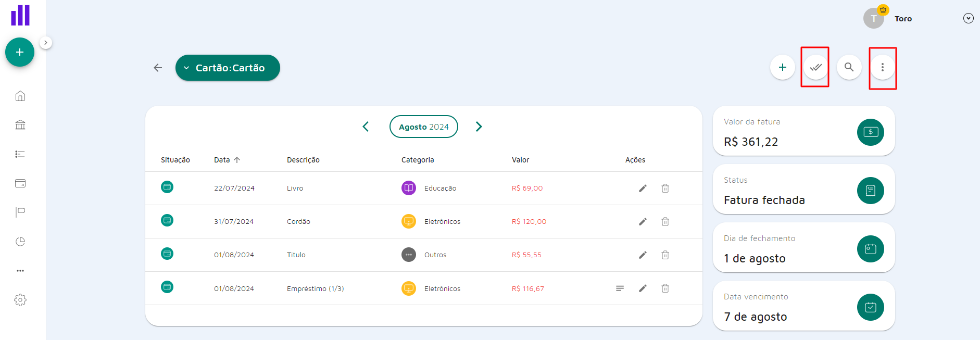Image resolution: width=980 pixels, height=340 pixels.
Task: Open the reports pie chart sidebar icon
Action: pyautogui.click(x=20, y=242)
